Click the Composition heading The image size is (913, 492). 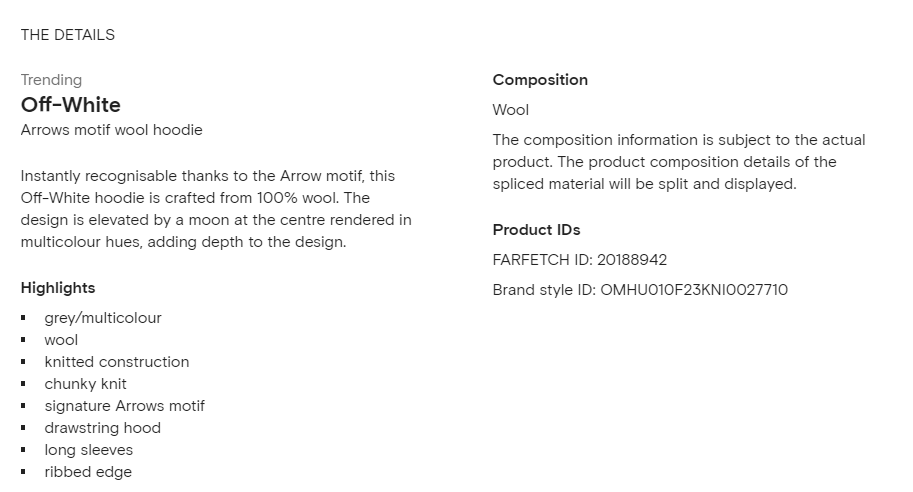[x=540, y=80]
